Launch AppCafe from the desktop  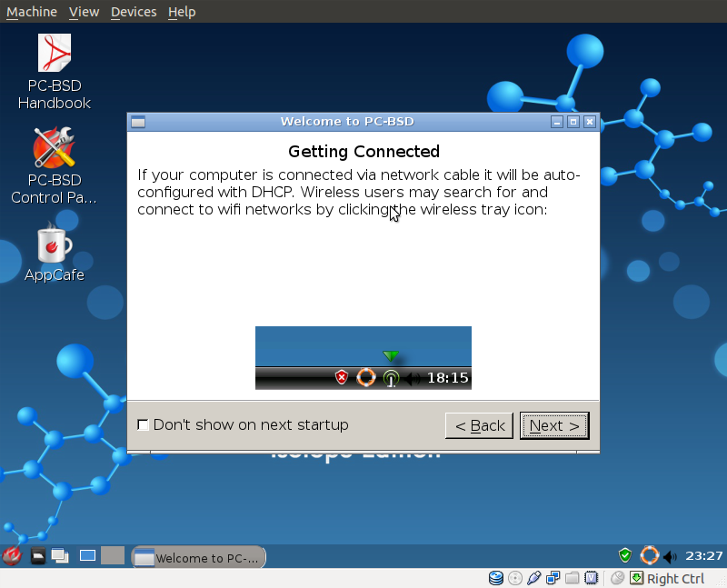tap(55, 254)
